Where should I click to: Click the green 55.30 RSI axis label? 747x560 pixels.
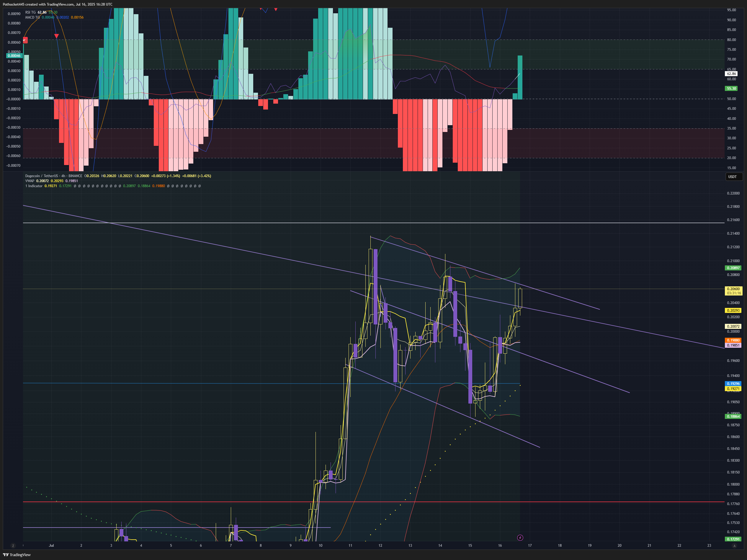tap(731, 89)
